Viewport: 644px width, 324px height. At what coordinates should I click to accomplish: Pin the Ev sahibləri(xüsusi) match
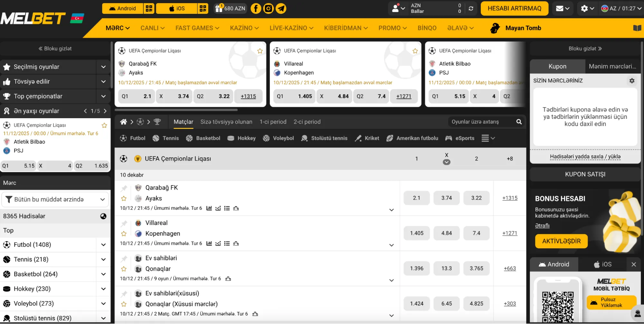(x=124, y=294)
